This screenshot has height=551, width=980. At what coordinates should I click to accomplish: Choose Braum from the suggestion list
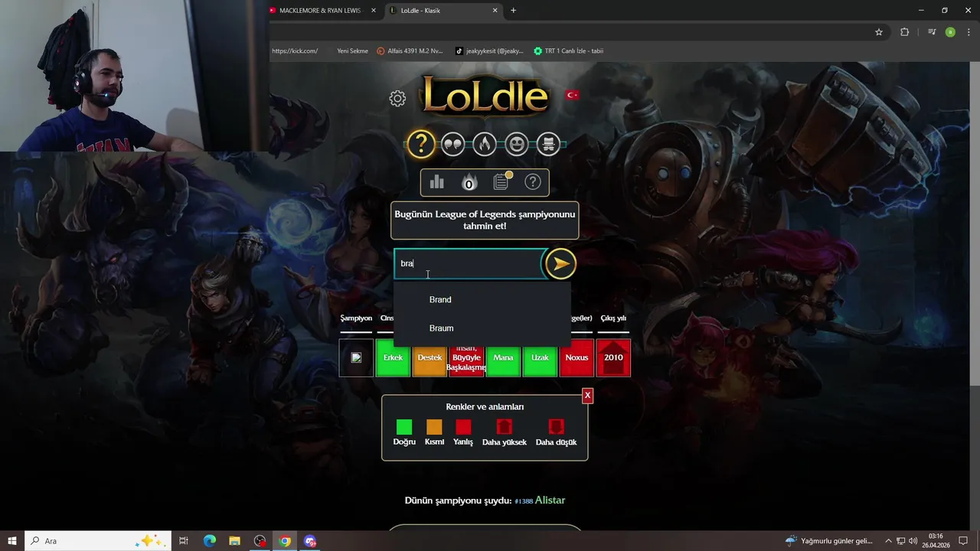click(482, 328)
